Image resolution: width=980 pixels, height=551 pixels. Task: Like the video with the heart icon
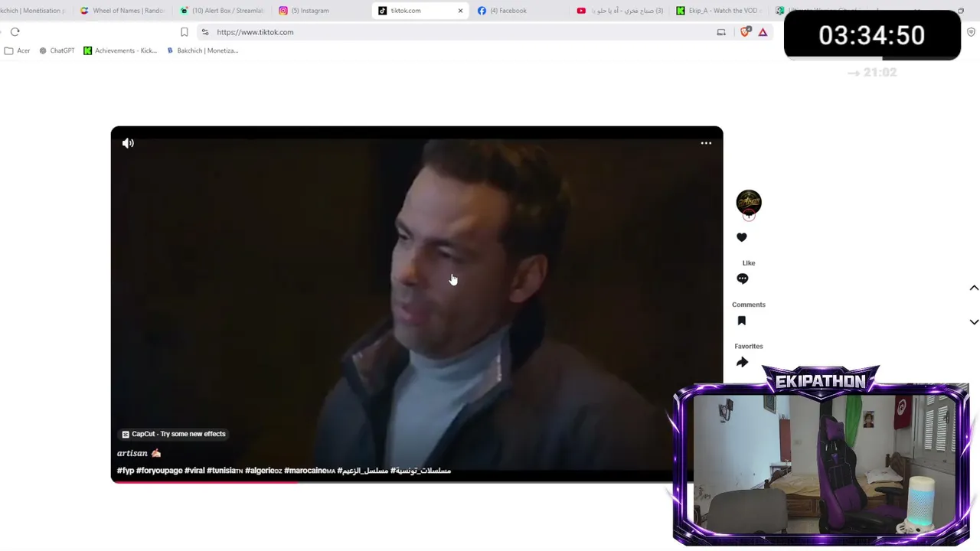pos(742,237)
